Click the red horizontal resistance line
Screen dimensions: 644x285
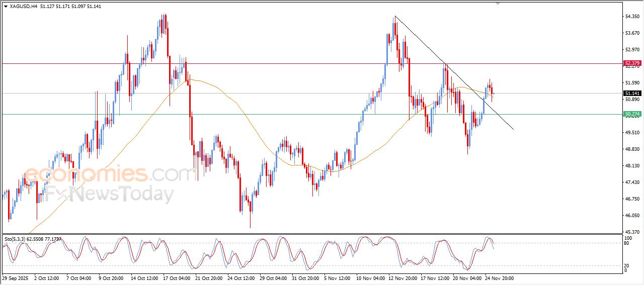point(302,64)
